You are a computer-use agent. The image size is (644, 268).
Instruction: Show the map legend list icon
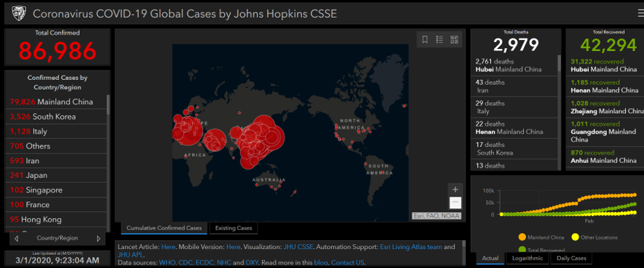(x=439, y=39)
